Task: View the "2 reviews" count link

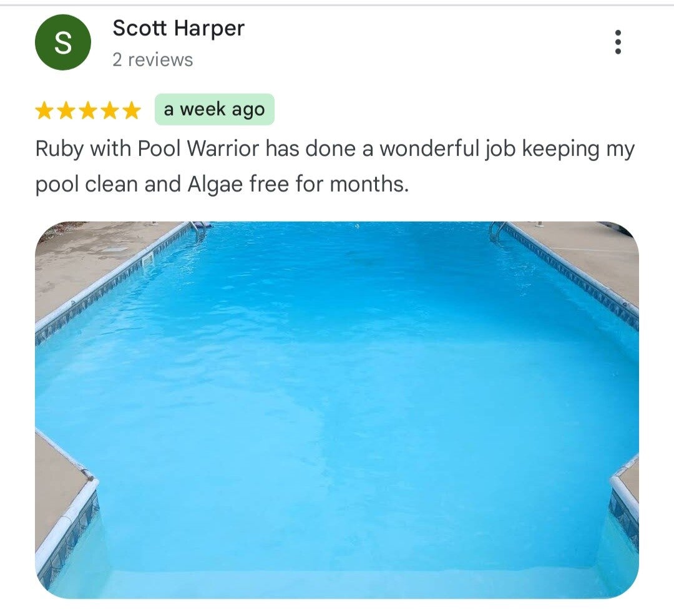Action: 153,60
